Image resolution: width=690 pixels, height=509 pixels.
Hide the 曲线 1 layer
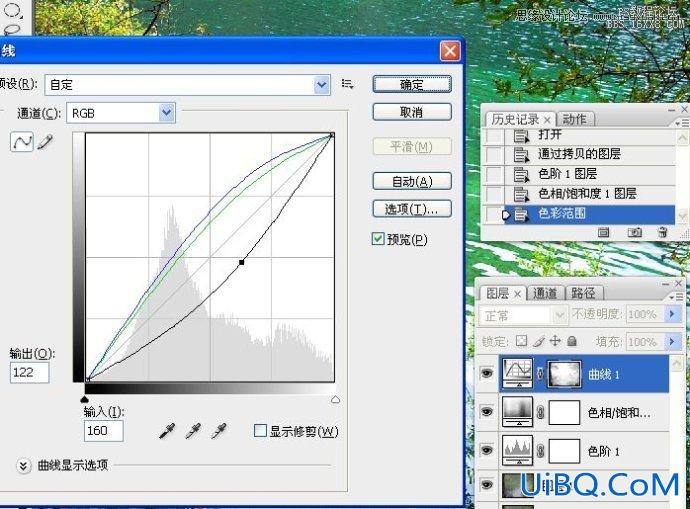[487, 374]
